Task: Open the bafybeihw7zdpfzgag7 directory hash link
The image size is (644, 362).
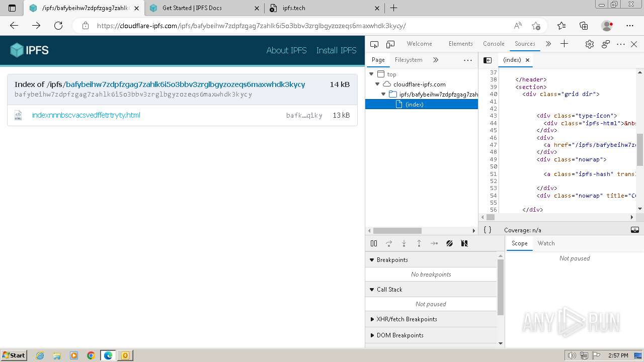Action: coord(185,84)
